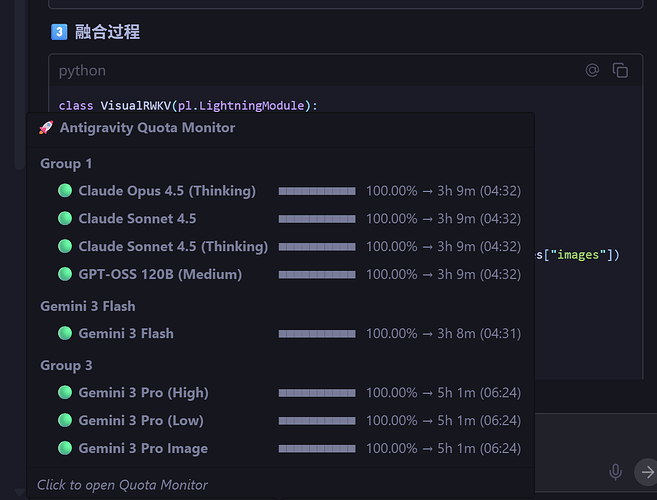This screenshot has height=500, width=657.
Task: Click green status dot for Claude Sonnet 4.5 (Thinking)
Action: pos(65,246)
